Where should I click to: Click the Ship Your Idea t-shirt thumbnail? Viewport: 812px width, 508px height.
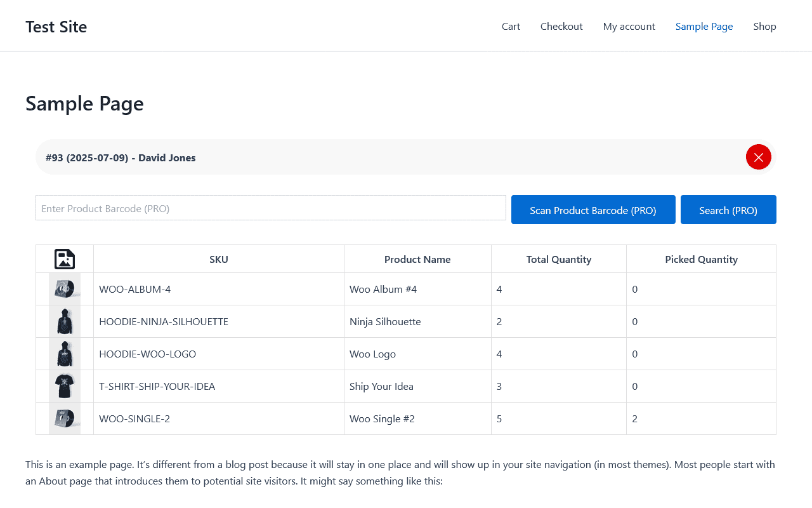(x=65, y=386)
